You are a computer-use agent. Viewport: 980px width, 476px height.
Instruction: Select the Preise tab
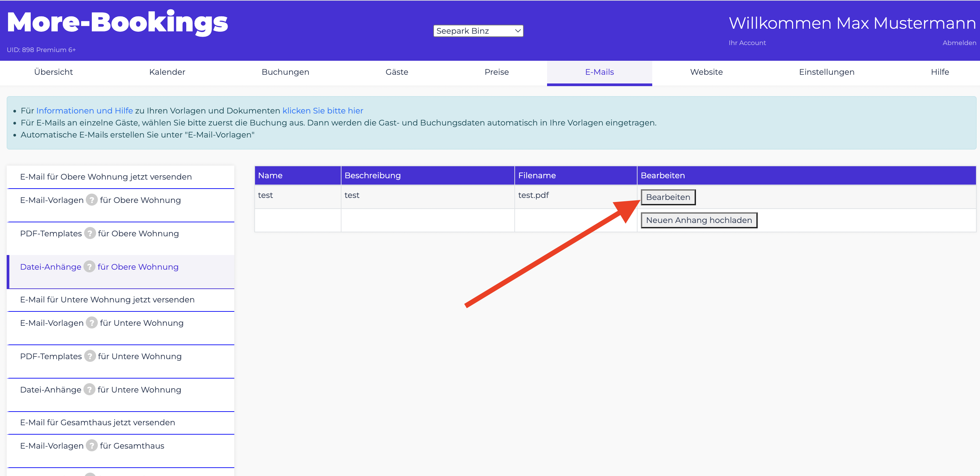496,72
